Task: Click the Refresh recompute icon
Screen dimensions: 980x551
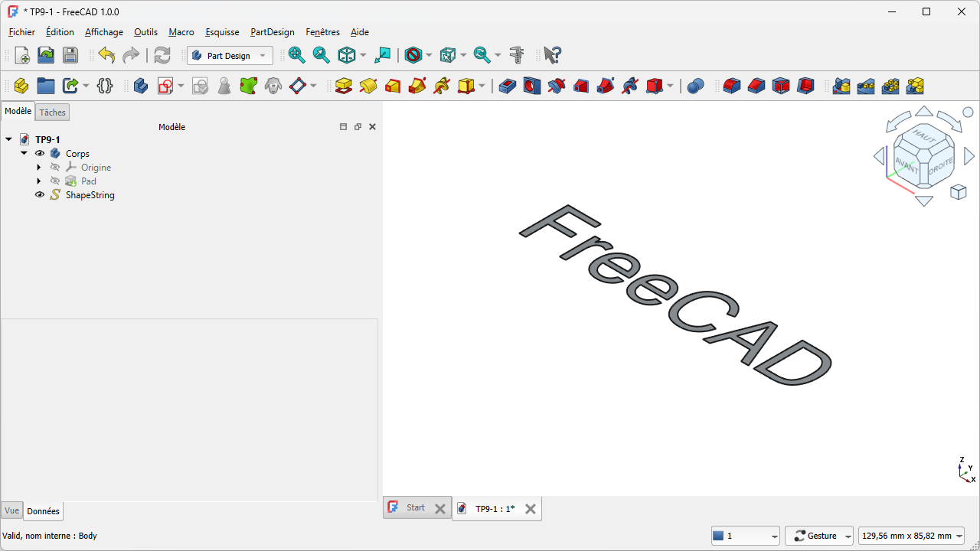Action: pyautogui.click(x=162, y=55)
